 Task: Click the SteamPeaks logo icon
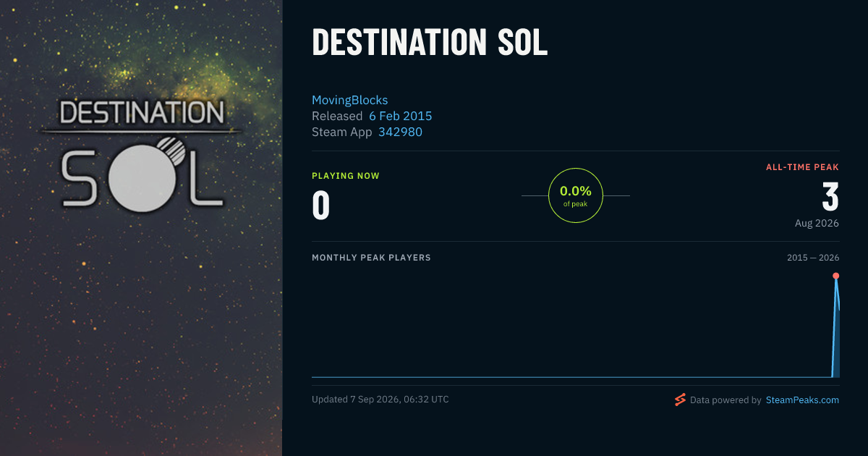coord(680,400)
